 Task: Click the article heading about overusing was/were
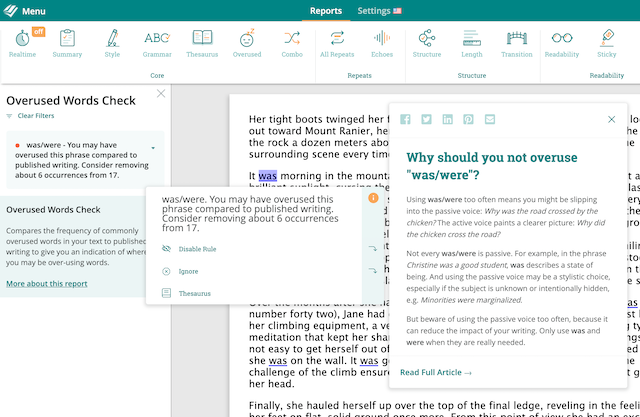[x=492, y=166]
